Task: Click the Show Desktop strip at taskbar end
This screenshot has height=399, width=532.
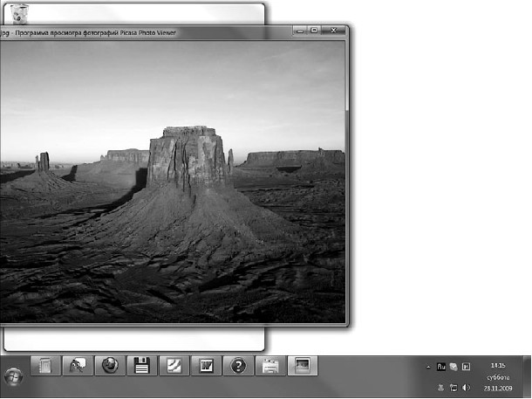Action: (x=528, y=375)
